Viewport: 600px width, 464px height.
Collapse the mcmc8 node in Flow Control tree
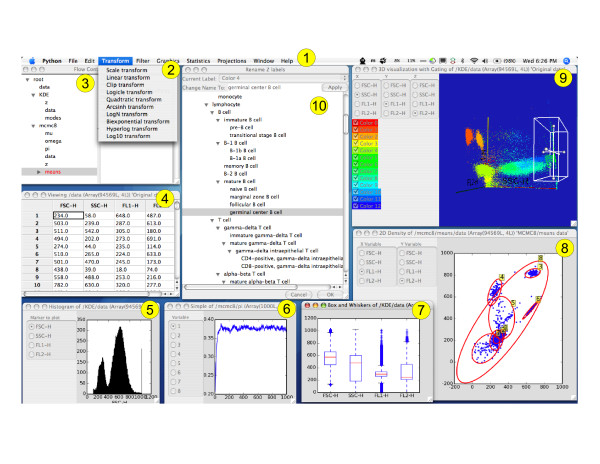(x=33, y=125)
